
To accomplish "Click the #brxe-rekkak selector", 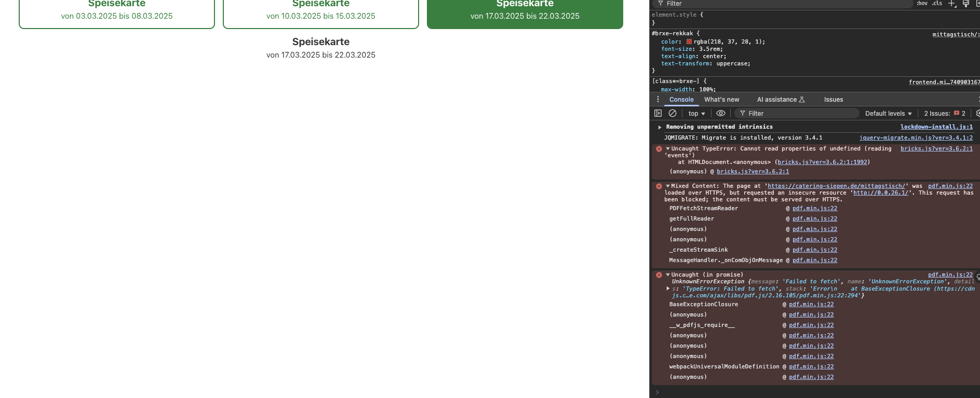I will coord(672,33).
